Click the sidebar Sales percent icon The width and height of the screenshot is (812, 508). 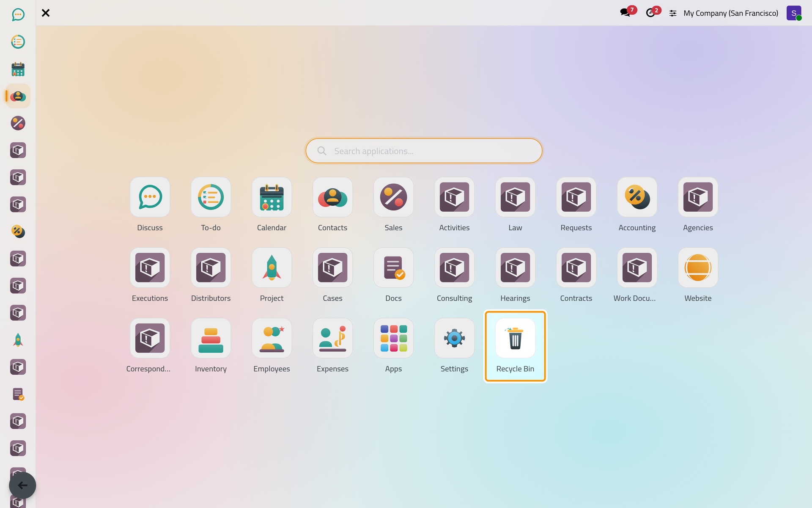pyautogui.click(x=18, y=123)
